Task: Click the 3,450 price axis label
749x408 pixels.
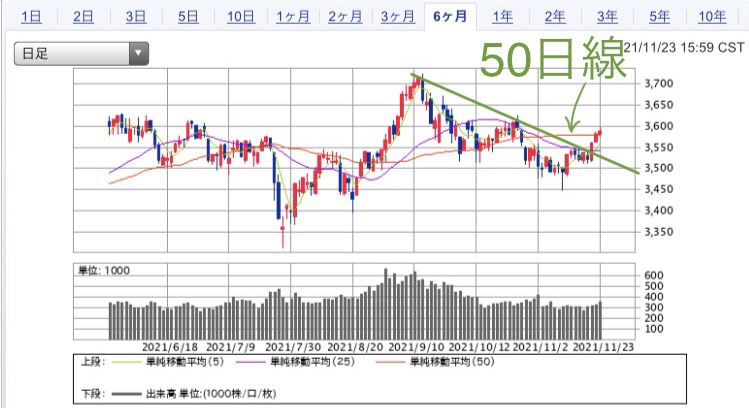Action: pos(659,189)
